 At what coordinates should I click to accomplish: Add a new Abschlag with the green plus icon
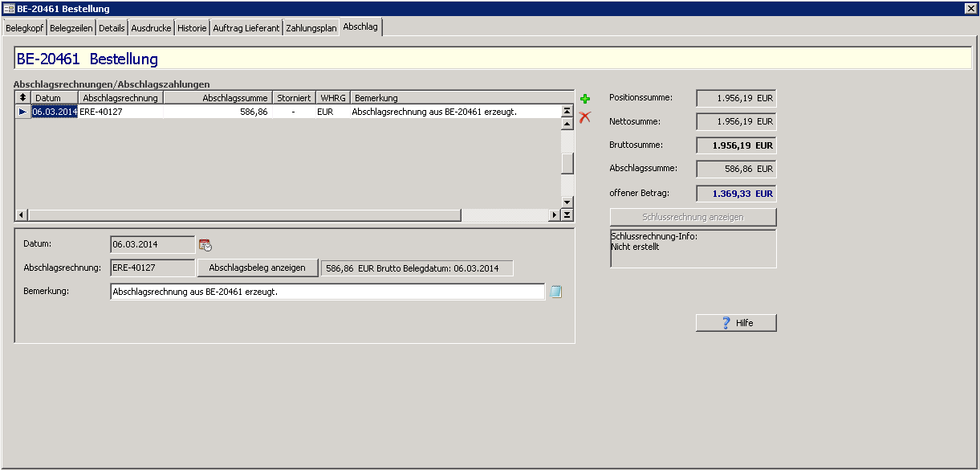(585, 99)
